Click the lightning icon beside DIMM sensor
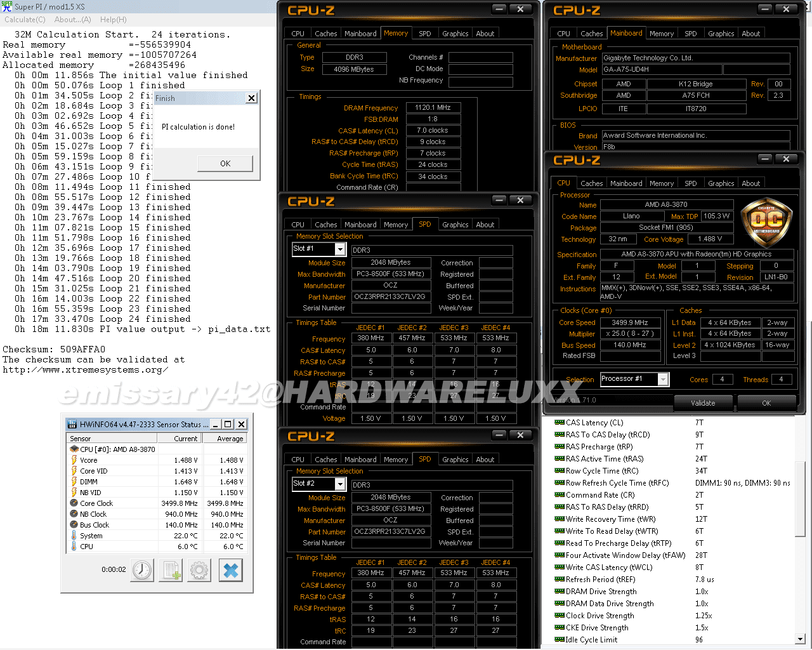The height and width of the screenshot is (650, 812). (74, 481)
